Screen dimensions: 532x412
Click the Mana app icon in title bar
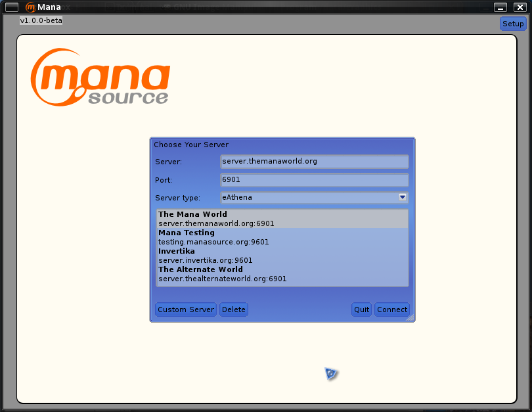[x=30, y=7]
